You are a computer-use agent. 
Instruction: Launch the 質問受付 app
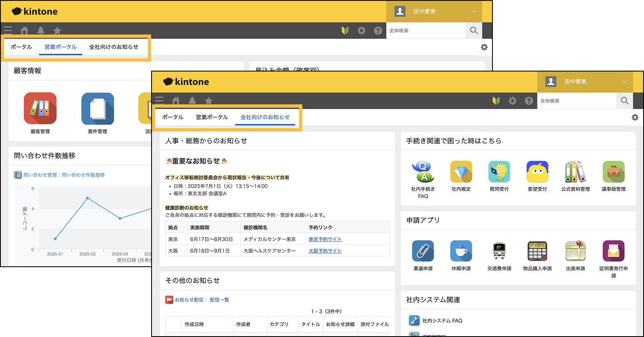[499, 172]
